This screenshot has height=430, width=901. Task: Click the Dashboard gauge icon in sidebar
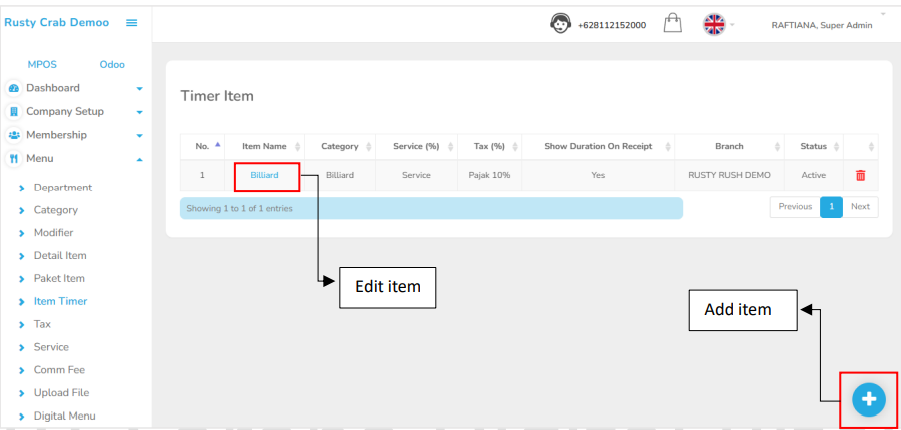click(x=14, y=88)
